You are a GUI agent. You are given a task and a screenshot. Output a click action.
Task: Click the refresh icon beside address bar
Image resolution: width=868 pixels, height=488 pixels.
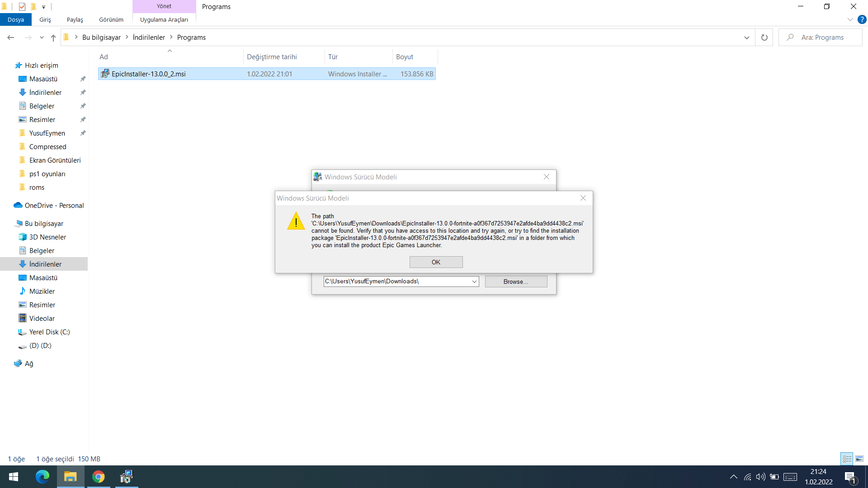click(764, 38)
